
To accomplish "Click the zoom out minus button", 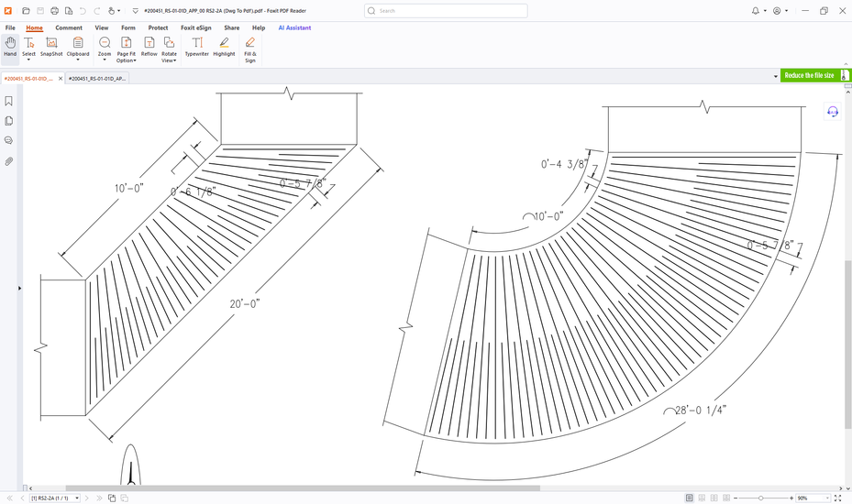I will click(736, 498).
